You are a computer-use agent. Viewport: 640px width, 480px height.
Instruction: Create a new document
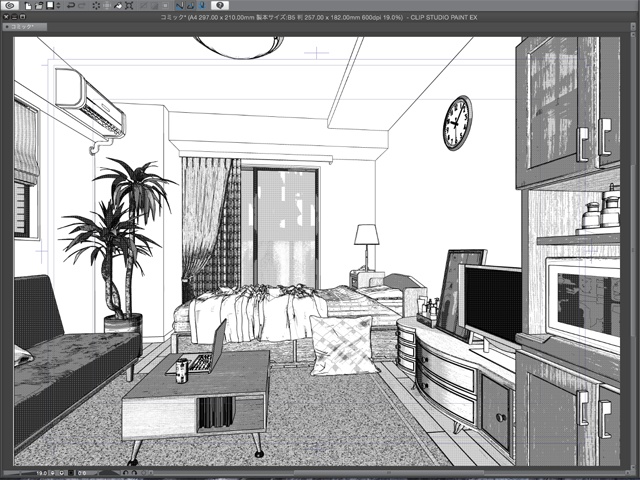[x=28, y=6]
